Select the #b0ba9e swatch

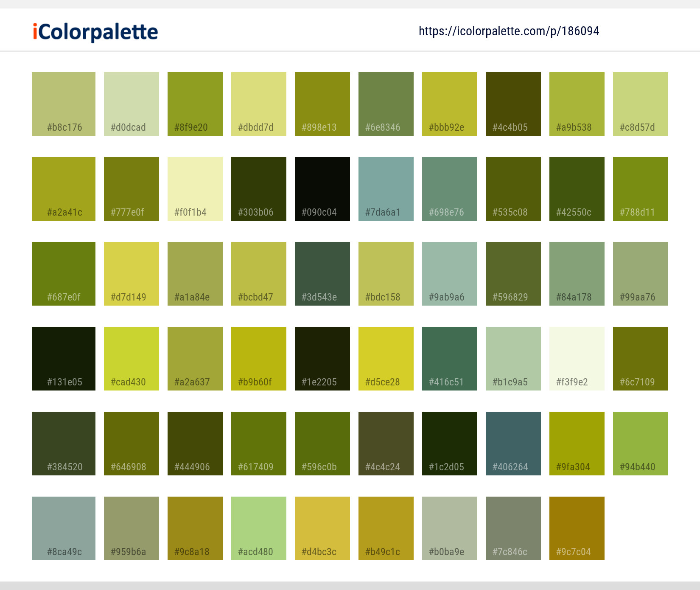pyautogui.click(x=450, y=528)
